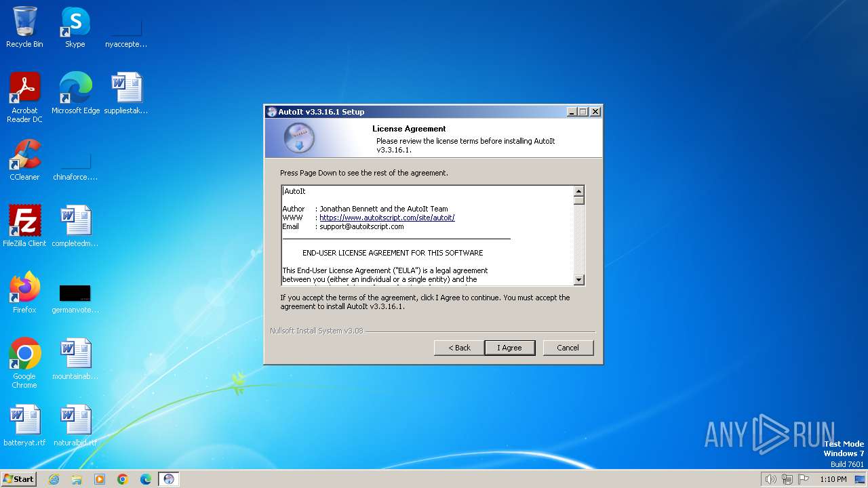This screenshot has height=488, width=868.
Task: Open the volume icon in system tray
Action: coord(770,479)
